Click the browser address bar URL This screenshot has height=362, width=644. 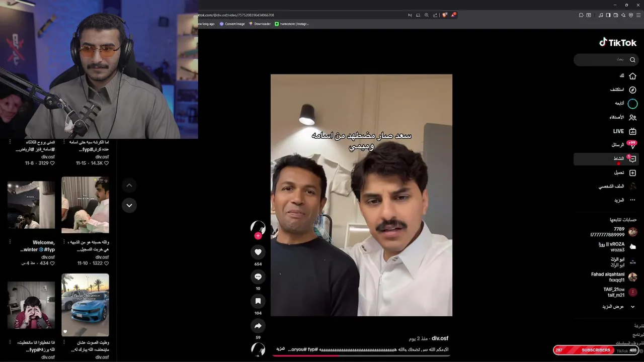236,15
